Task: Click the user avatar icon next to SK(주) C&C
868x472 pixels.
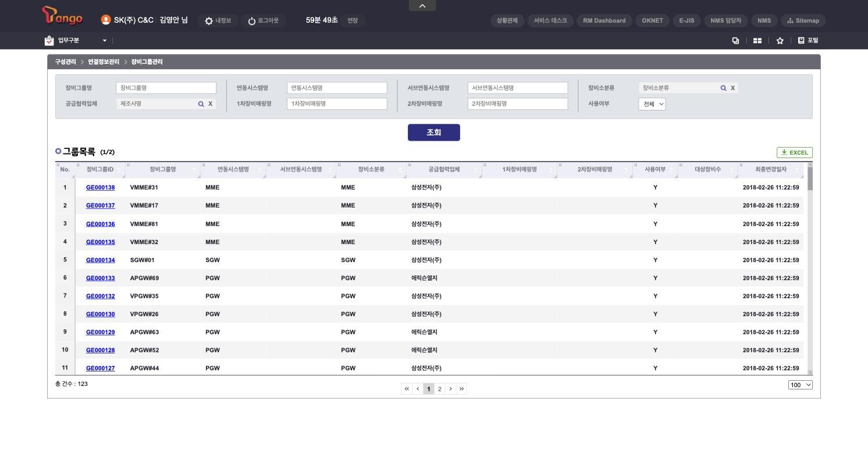Action: pos(106,20)
